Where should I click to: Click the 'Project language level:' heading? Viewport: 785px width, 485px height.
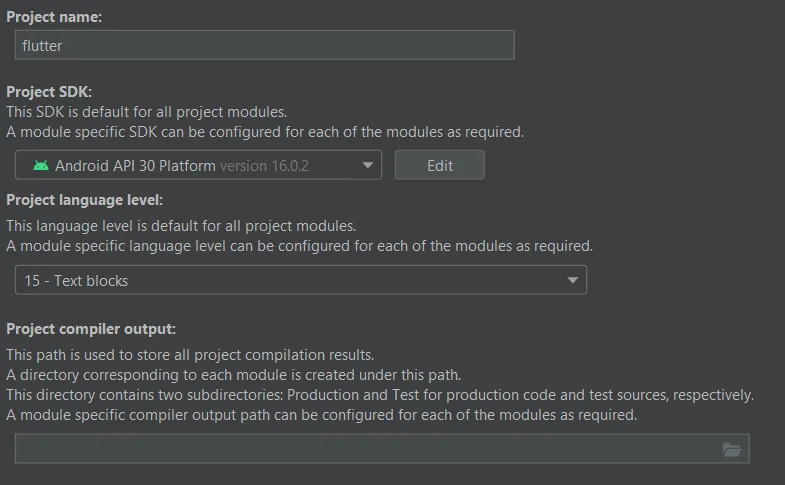pyautogui.click(x=84, y=200)
